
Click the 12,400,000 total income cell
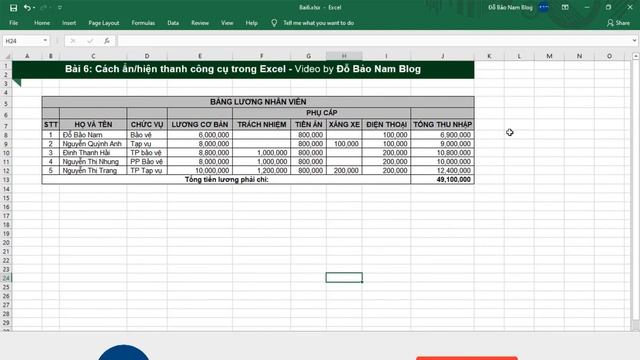pyautogui.click(x=442, y=171)
